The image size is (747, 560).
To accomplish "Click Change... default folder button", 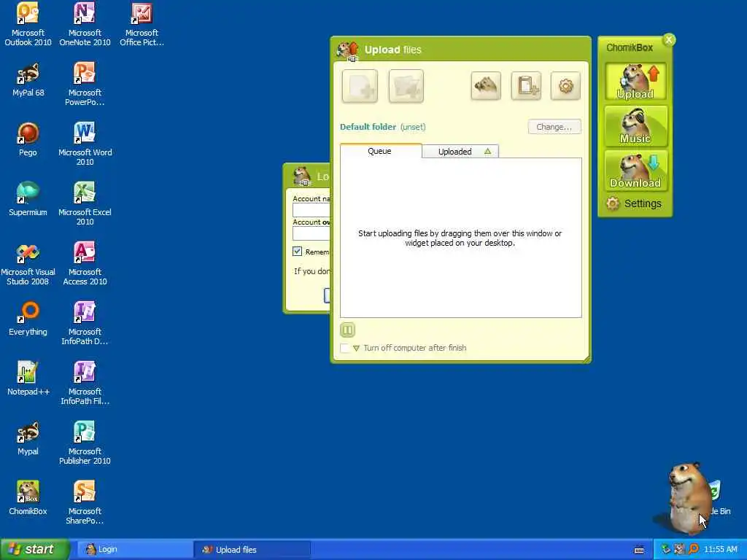I will [x=554, y=127].
